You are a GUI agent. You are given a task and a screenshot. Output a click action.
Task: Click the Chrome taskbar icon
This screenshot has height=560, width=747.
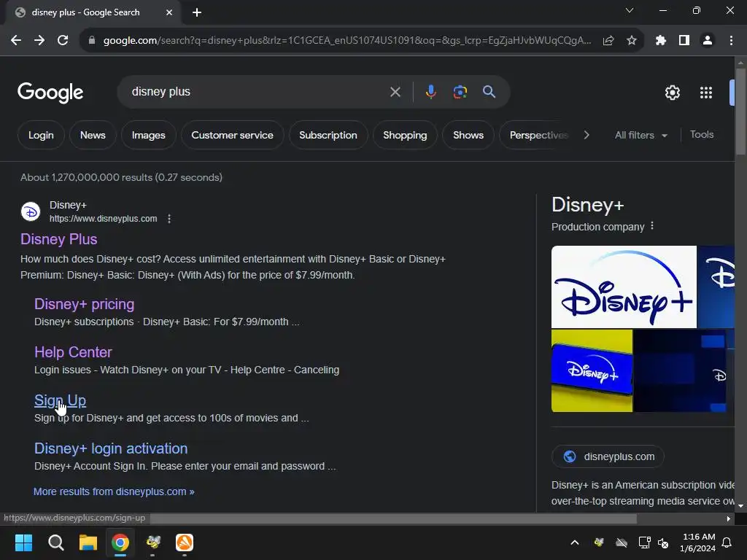120,542
